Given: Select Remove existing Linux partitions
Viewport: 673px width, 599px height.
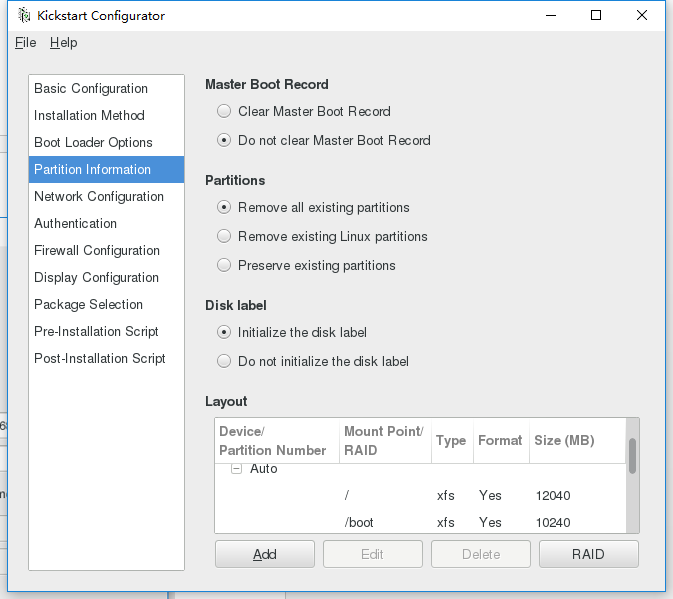Looking at the screenshot, I should pyautogui.click(x=224, y=236).
